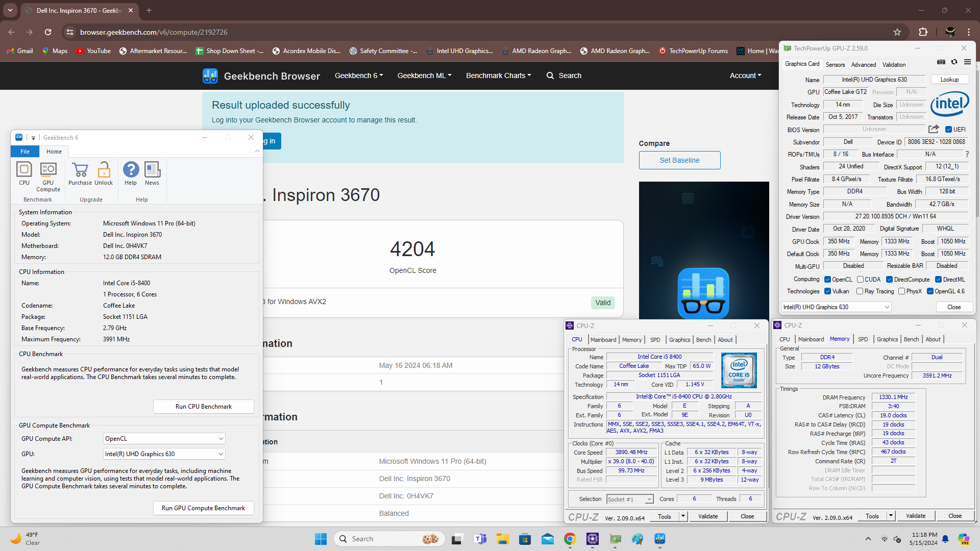Open the GPU selection dropdown in Geekbench
Viewport: 980px width, 551px height.
pyautogui.click(x=164, y=454)
